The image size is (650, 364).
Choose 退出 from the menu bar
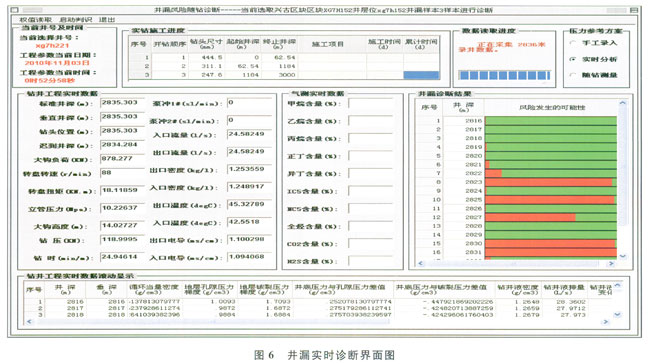click(x=107, y=19)
